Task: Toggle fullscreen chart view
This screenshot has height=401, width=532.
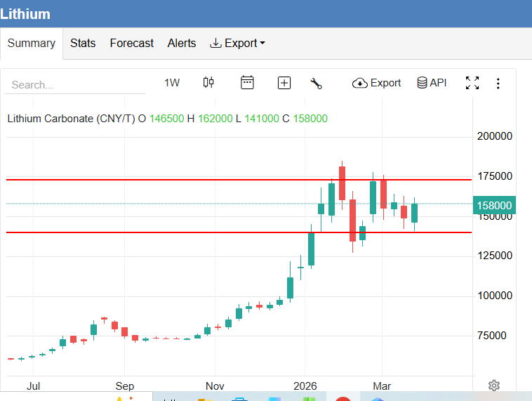Action: point(472,83)
